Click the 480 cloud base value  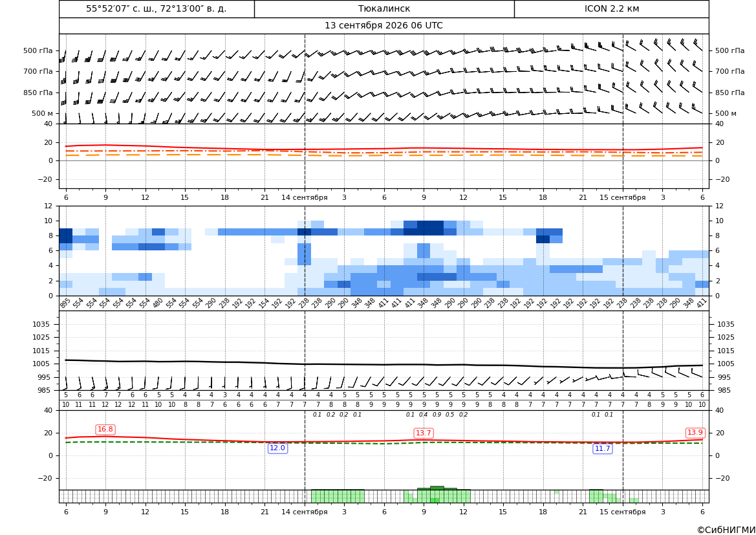157,304
